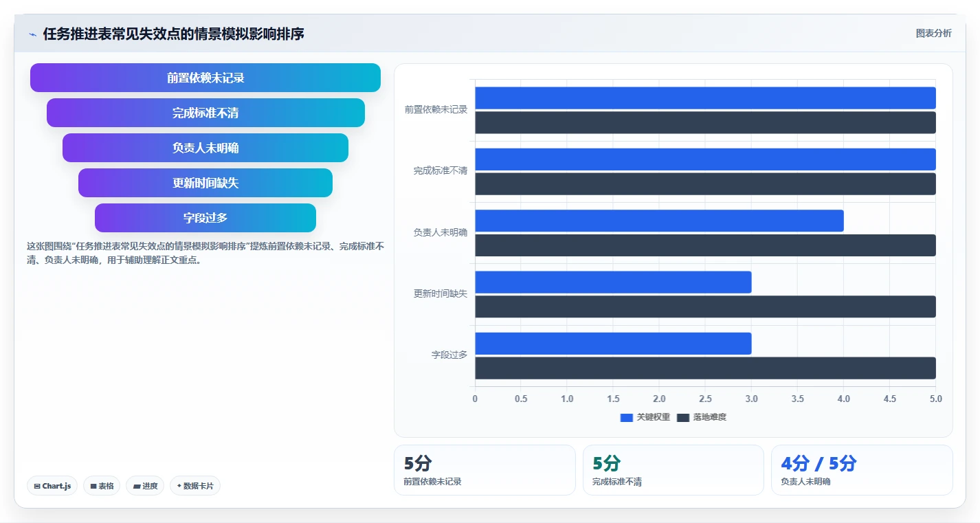
Task: Select the 字段过多 funnel bar
Action: click(205, 218)
